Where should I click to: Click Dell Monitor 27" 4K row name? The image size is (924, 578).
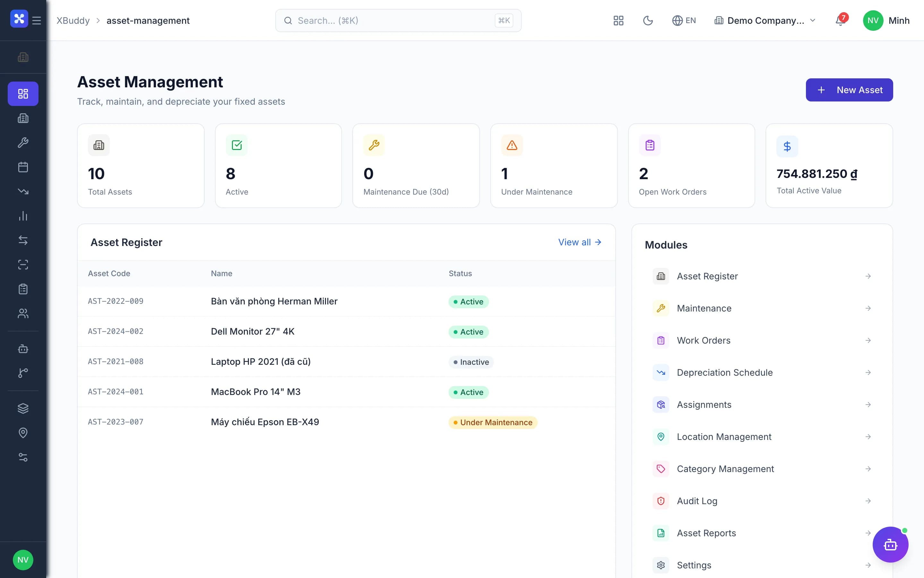point(253,331)
